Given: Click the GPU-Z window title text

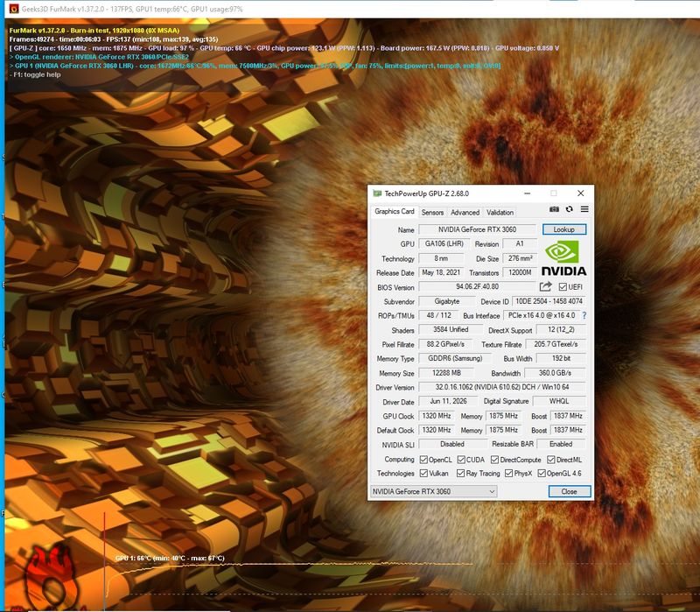Looking at the screenshot, I should [426, 193].
